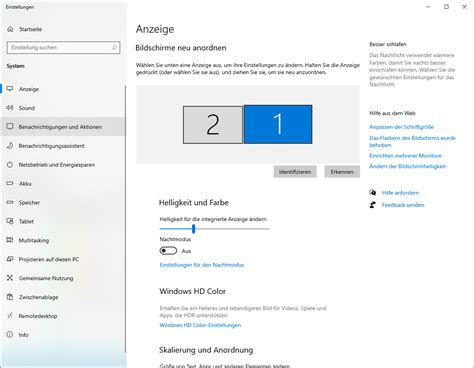Open Einstellungen für den Nachtmodus link
Viewport: 474px width, 368px height.
point(202,265)
